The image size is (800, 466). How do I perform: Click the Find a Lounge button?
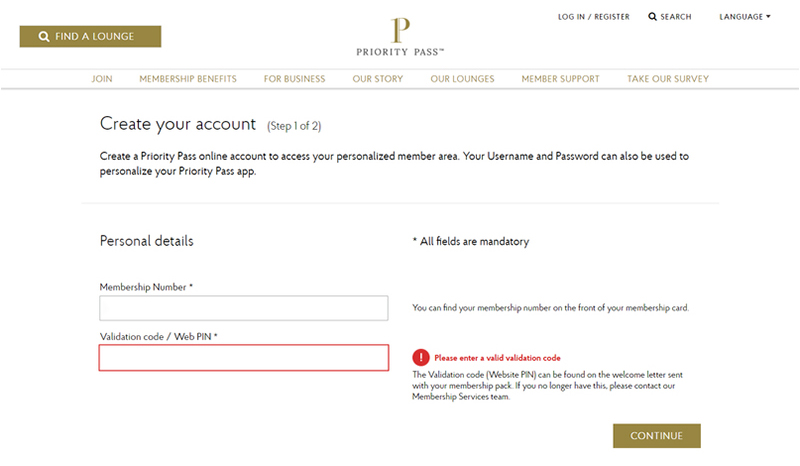tap(90, 37)
